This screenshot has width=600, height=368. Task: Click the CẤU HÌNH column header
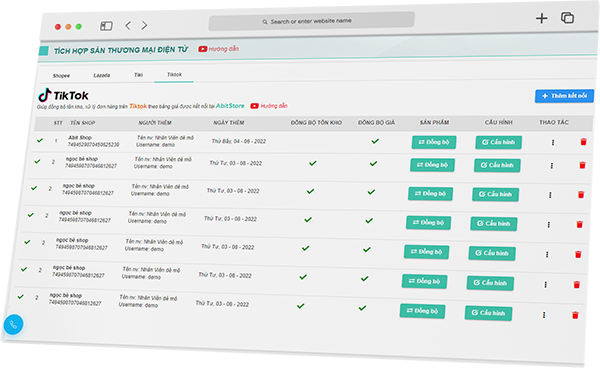tap(499, 122)
